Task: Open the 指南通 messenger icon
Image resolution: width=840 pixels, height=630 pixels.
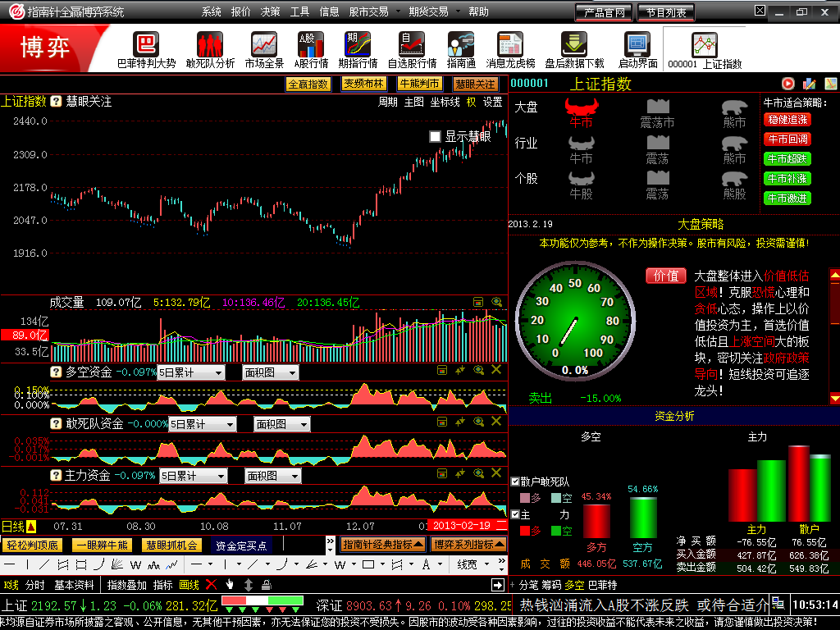Action: pyautogui.click(x=461, y=49)
